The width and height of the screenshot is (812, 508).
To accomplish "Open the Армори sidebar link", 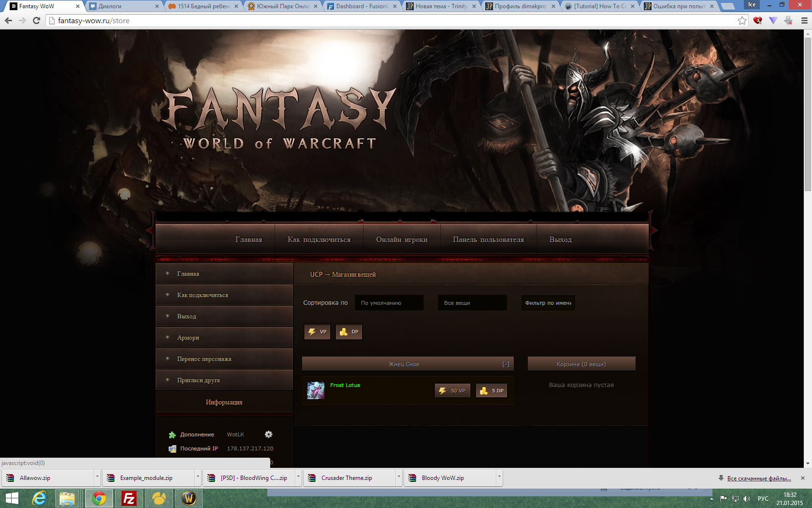I will pyautogui.click(x=188, y=338).
